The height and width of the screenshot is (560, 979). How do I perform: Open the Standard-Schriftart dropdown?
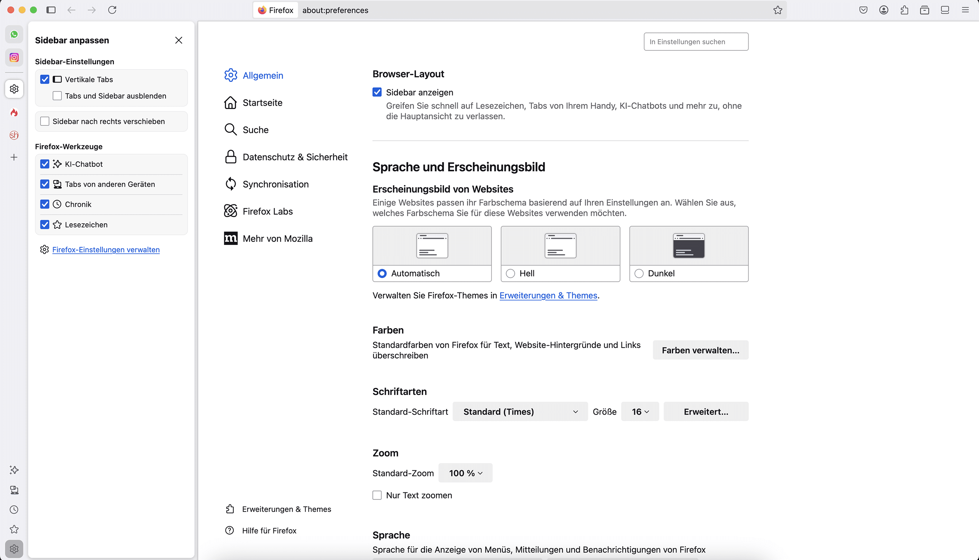pyautogui.click(x=520, y=411)
